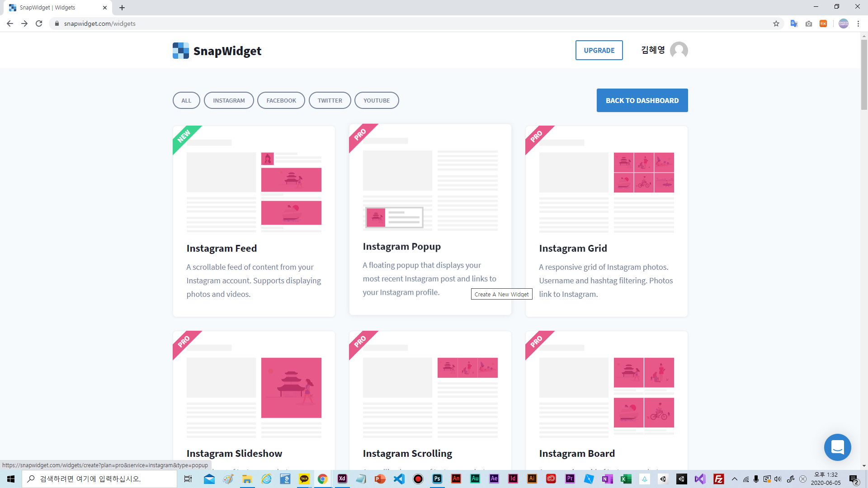Filter widgets by INSTAGRAM
The height and width of the screenshot is (488, 868).
tap(229, 100)
